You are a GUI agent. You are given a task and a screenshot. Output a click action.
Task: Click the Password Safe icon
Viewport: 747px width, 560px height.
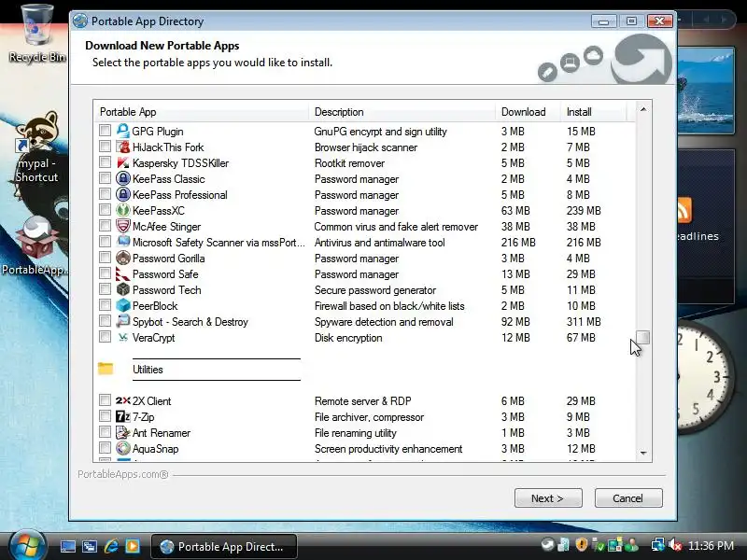pyautogui.click(x=123, y=273)
